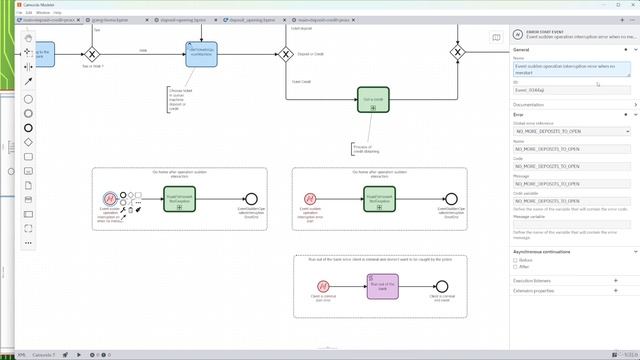Select the 'Taxi or Walk ?' gateway
Screen dimensions: 640x360
point(92,54)
